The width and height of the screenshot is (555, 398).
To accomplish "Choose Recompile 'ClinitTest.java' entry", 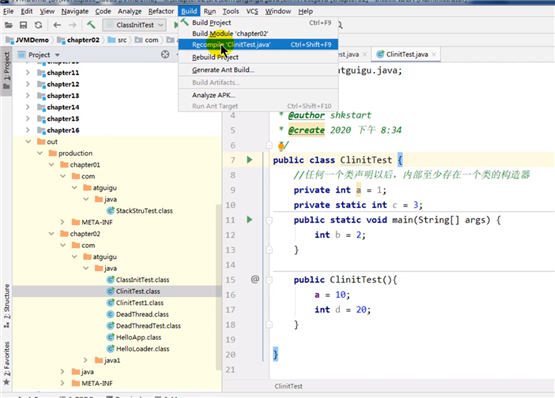I will click(x=258, y=45).
